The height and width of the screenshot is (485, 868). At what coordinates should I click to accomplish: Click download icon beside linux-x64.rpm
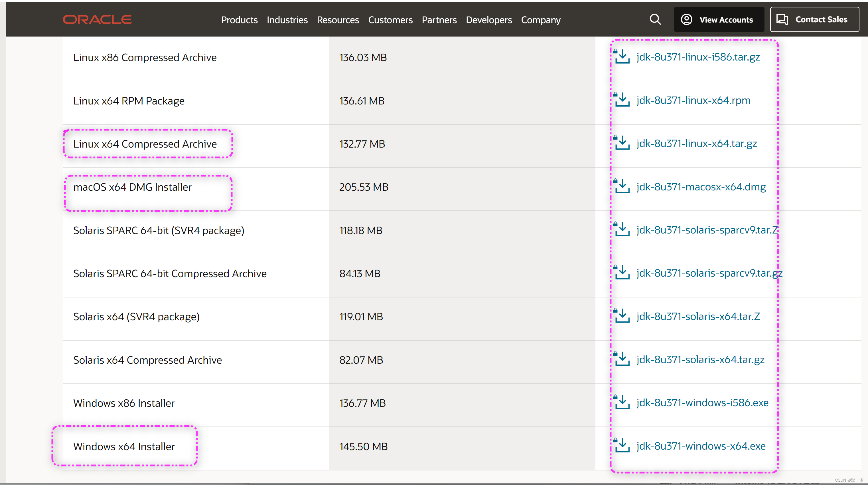pyautogui.click(x=622, y=100)
